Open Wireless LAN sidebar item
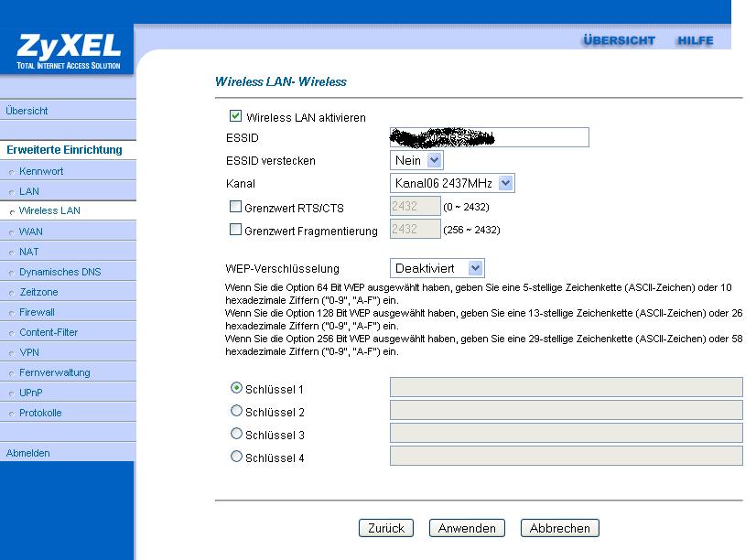 (x=49, y=210)
